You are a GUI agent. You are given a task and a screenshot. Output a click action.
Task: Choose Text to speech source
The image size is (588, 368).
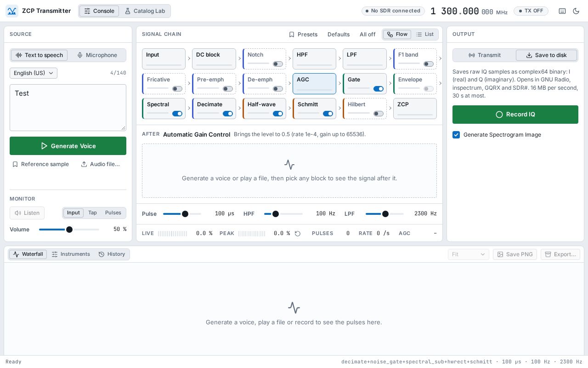coord(40,55)
